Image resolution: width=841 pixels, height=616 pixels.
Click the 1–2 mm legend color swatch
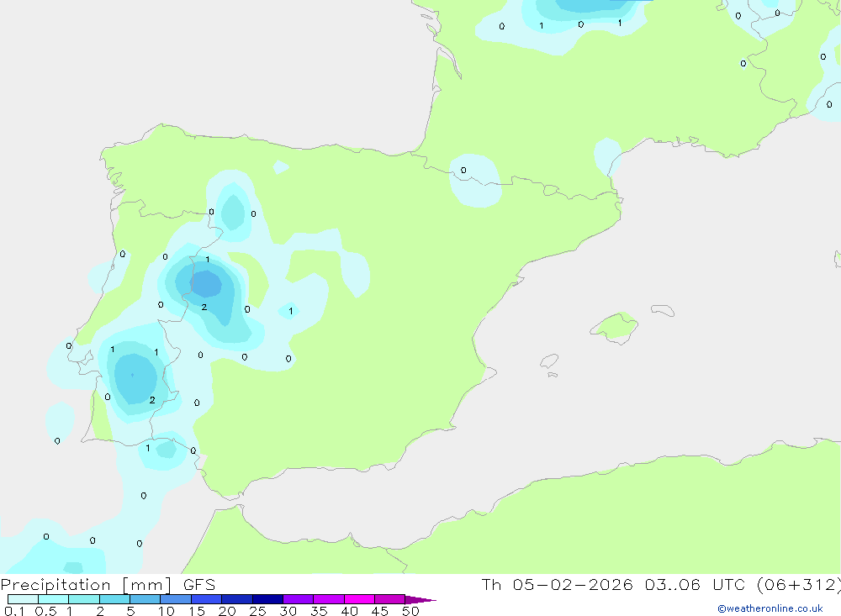pyautogui.click(x=84, y=599)
